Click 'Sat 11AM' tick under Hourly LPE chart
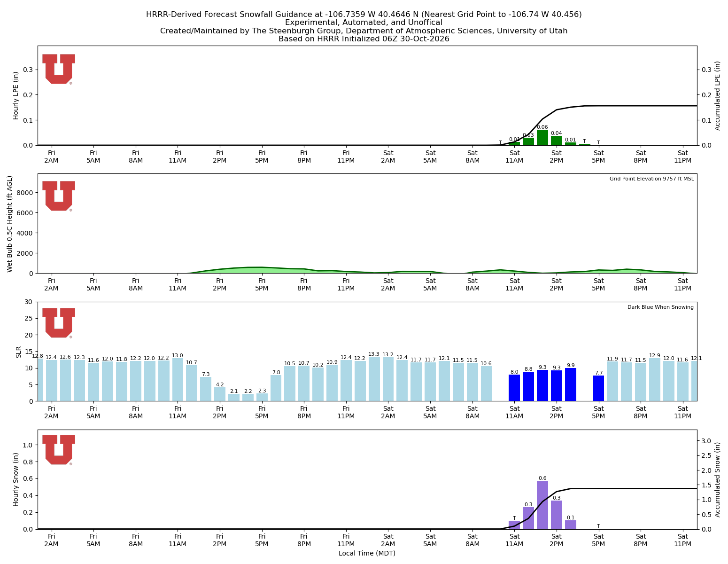The width and height of the screenshot is (728, 564). [514, 157]
